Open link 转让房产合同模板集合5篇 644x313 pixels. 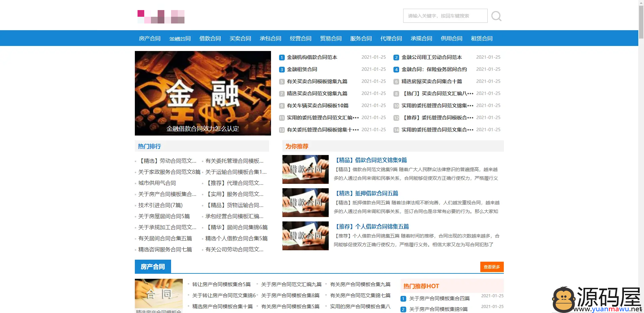coord(221,284)
